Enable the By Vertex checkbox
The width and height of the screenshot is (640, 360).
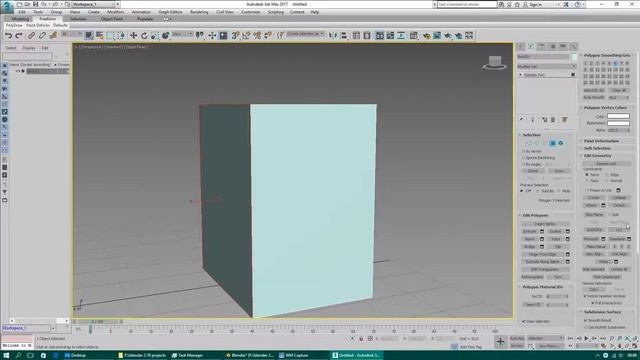(x=524, y=151)
